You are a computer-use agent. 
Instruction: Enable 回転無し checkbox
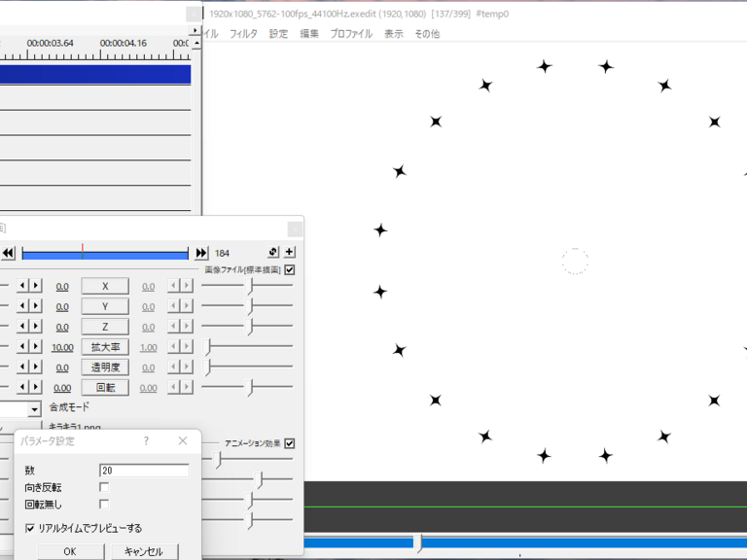pos(104,504)
